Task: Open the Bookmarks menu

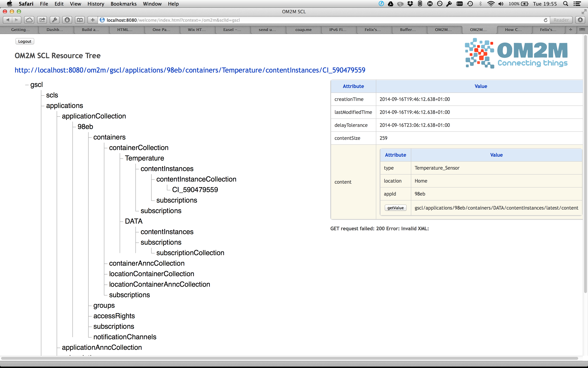Action: (123, 4)
